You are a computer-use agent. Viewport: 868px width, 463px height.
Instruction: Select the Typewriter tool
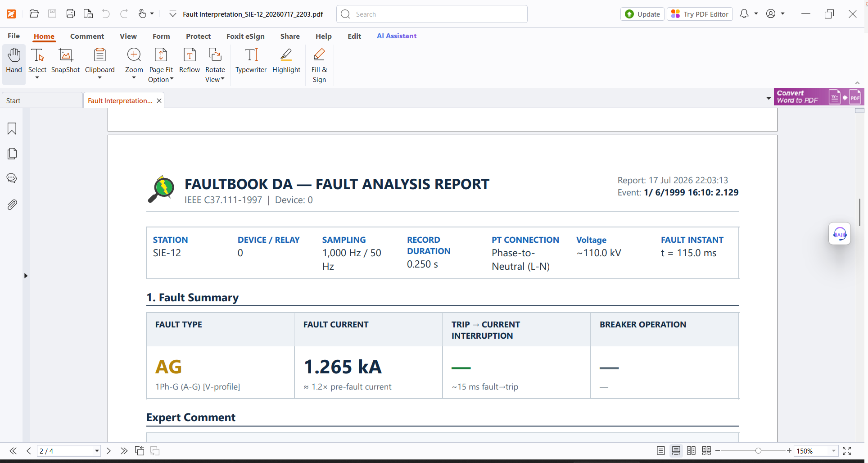(x=251, y=61)
